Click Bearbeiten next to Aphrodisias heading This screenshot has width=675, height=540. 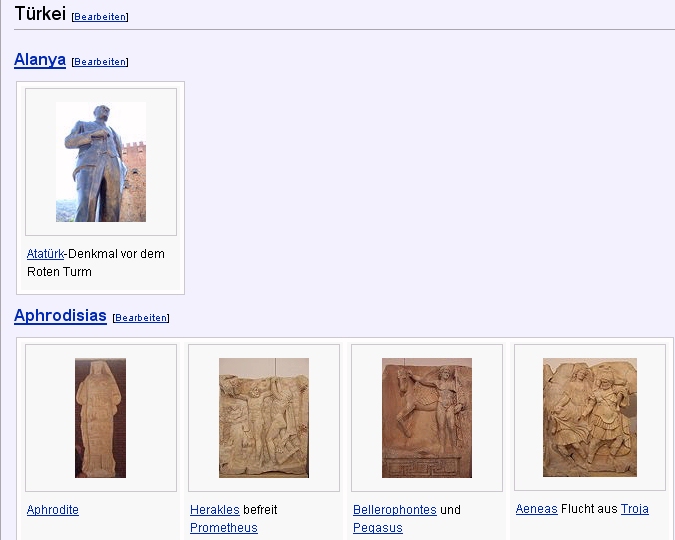141,317
